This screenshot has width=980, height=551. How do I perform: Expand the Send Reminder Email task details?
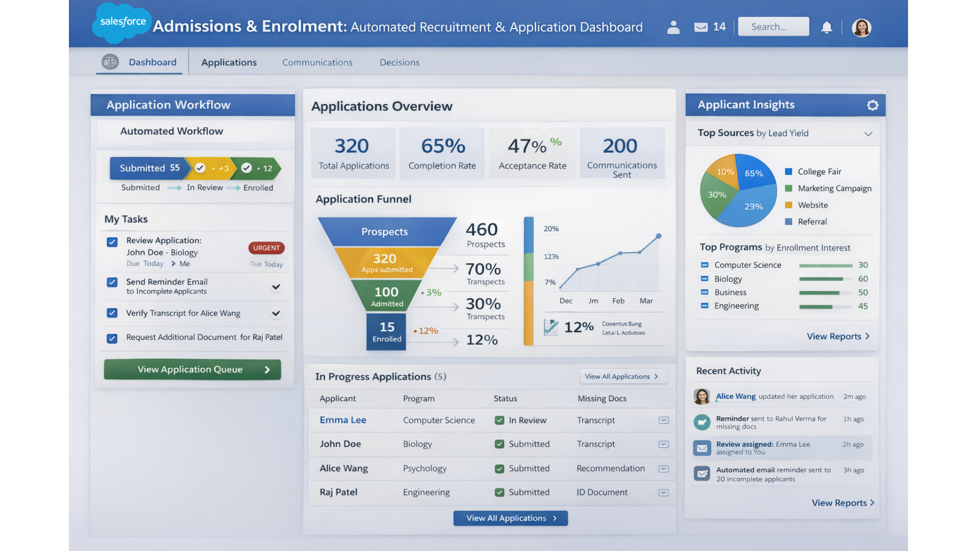[x=276, y=286]
